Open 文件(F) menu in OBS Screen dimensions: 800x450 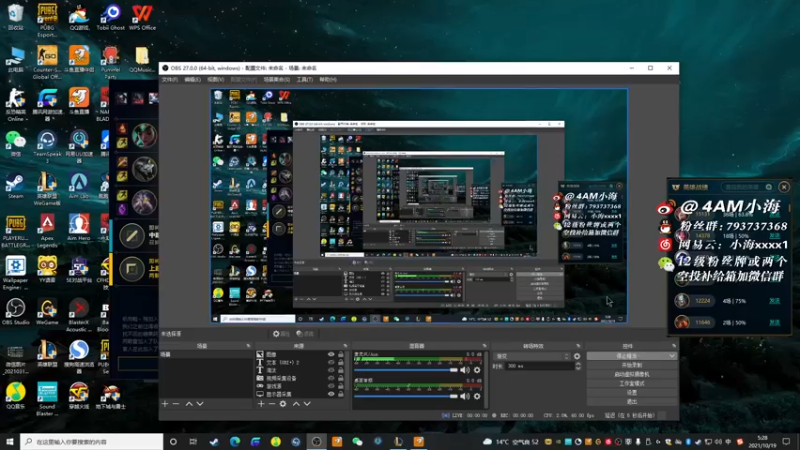coord(169,80)
